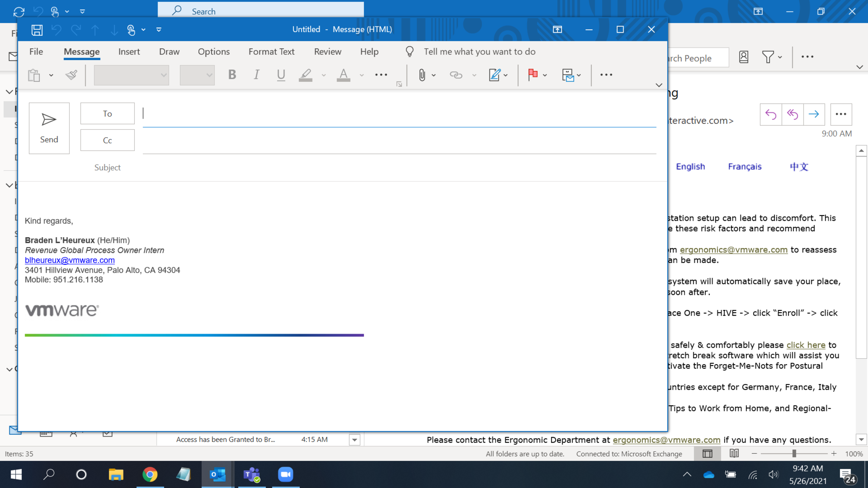Click the Insert Link chain icon
Image resolution: width=868 pixels, height=488 pixels.
[456, 75]
